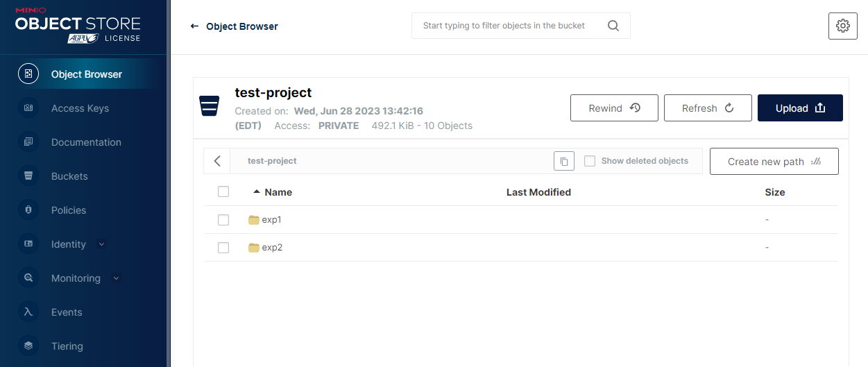The width and height of the screenshot is (868, 367).
Task: Sort objects by the Name column
Action: click(x=278, y=192)
